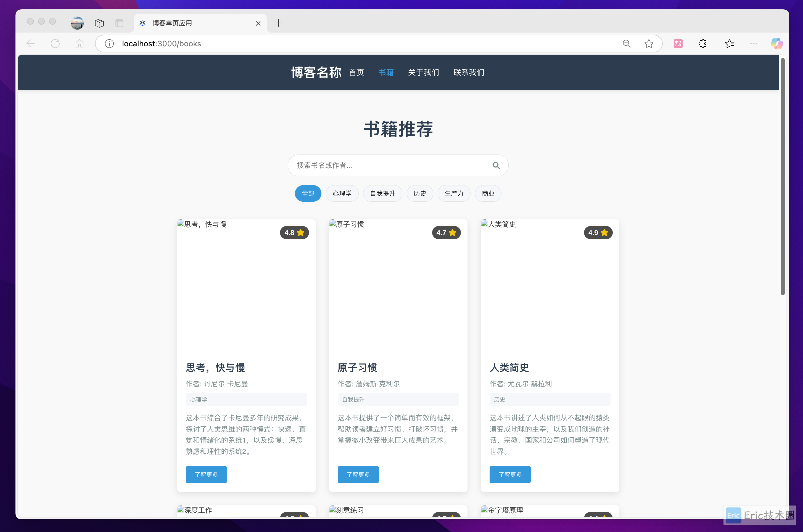Image resolution: width=803 pixels, height=532 pixels.
Task: Open 书籍 in the navigation bar
Action: pyautogui.click(x=386, y=72)
